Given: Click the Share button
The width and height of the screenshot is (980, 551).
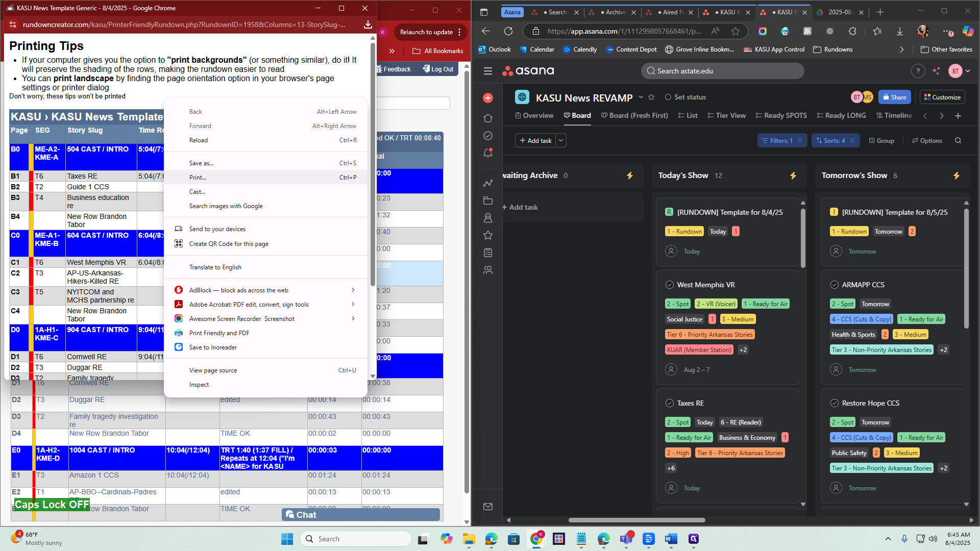Looking at the screenshot, I should pyautogui.click(x=894, y=97).
